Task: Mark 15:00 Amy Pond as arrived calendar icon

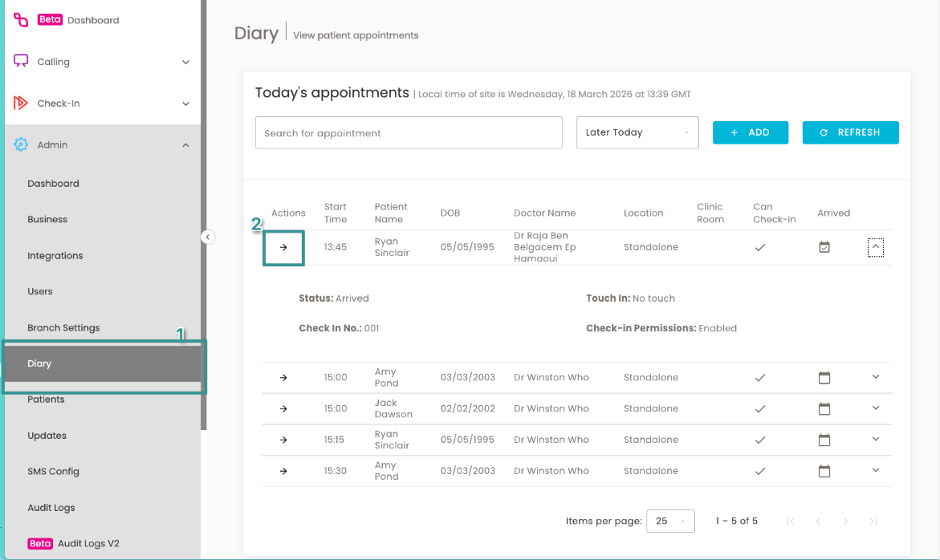Action: [x=824, y=378]
